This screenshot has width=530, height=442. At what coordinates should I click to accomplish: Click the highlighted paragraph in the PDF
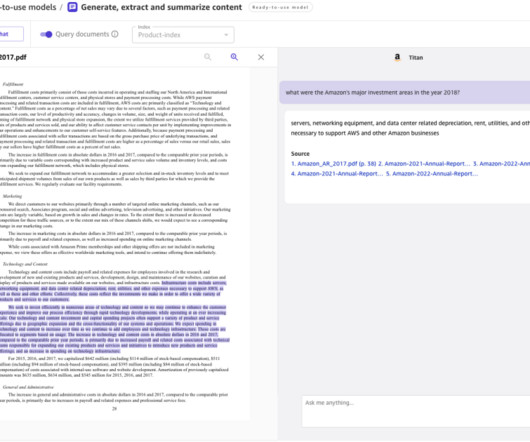[x=115, y=329]
